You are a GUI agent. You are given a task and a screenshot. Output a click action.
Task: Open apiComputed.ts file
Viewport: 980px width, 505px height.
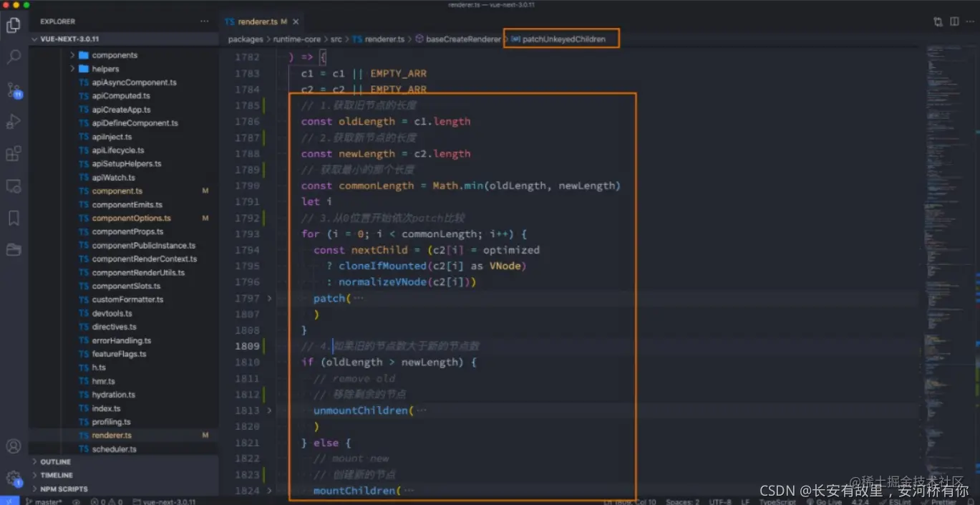(x=121, y=96)
